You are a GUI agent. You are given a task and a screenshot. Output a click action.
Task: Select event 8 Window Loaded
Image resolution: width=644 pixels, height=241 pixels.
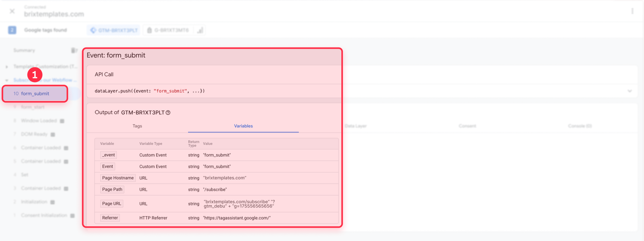point(39,120)
